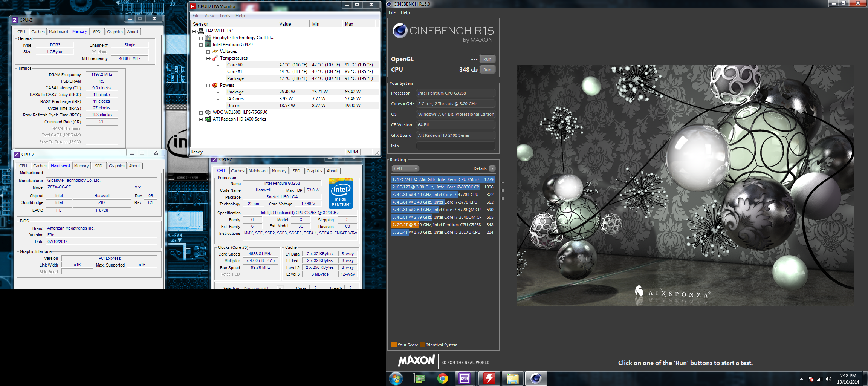Click the Details arrow button in Ranking
The height and width of the screenshot is (386, 868).
(492, 168)
